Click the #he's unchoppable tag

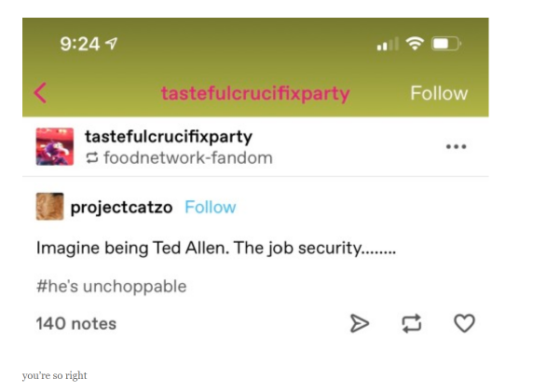click(111, 286)
